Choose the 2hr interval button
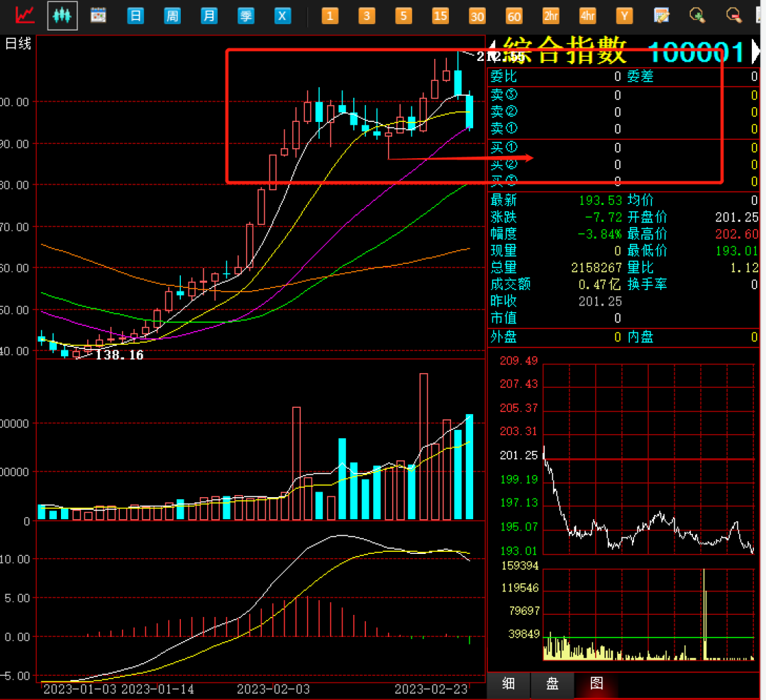The height and width of the screenshot is (700, 766). pyautogui.click(x=550, y=15)
